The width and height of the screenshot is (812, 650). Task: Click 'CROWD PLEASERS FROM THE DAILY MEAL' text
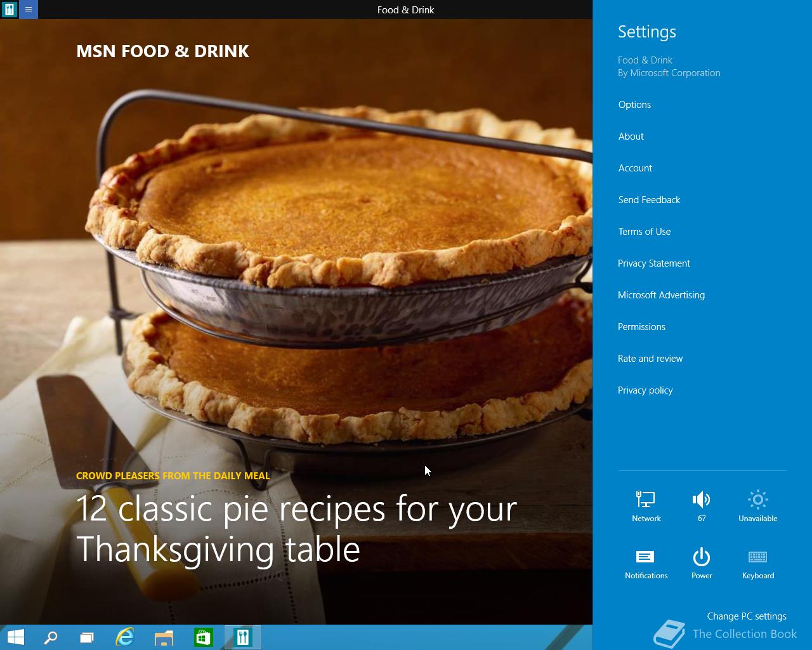coord(173,475)
